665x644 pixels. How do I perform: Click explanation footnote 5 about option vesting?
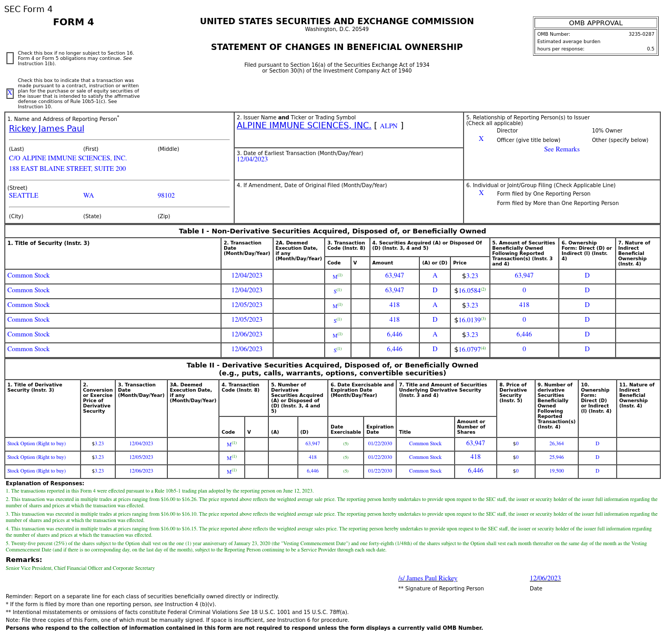[x=326, y=547]
